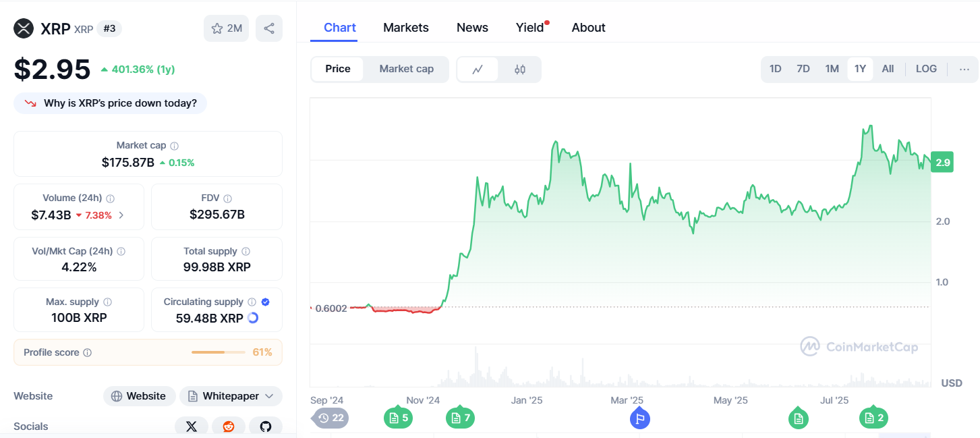
Task: Switch to the Markets tab
Action: tap(405, 27)
